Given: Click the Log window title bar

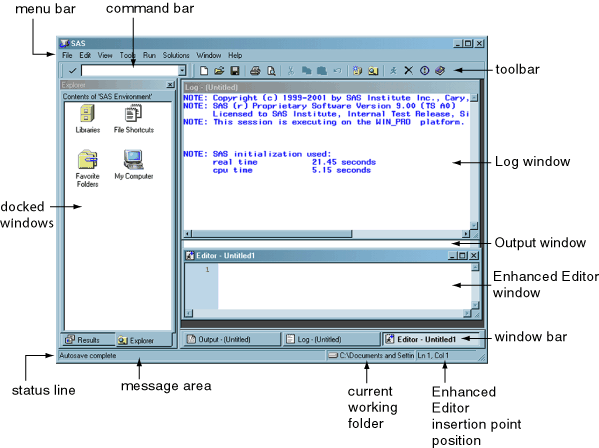Looking at the screenshot, I should [x=330, y=87].
